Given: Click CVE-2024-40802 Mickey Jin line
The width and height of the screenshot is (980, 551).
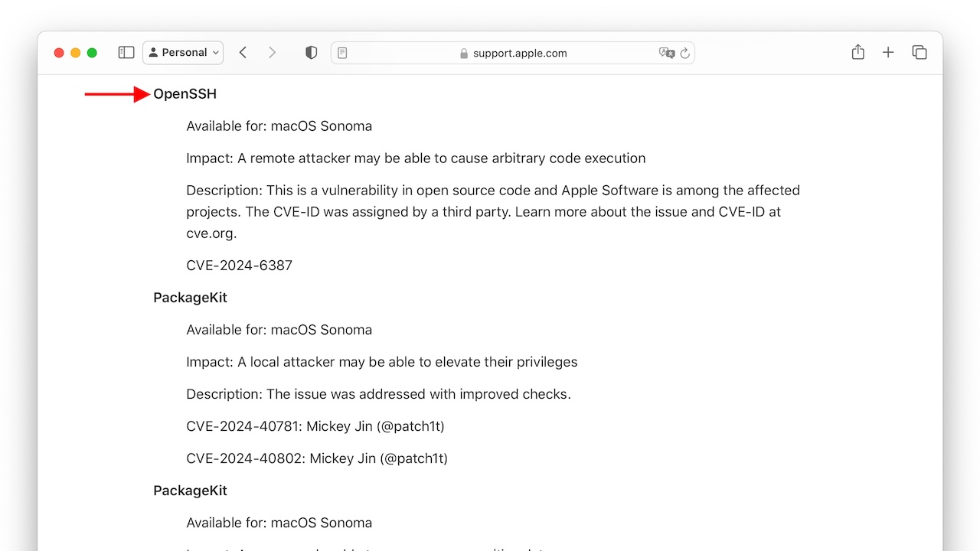Looking at the screenshot, I should pyautogui.click(x=316, y=458).
